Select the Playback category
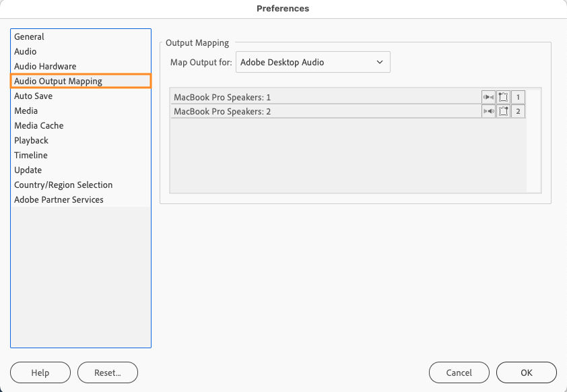This screenshot has height=392, width=567. point(30,140)
